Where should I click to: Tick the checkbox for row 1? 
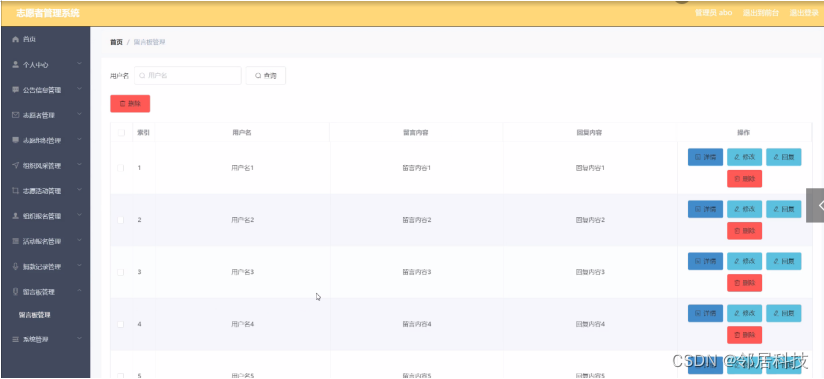(x=121, y=168)
